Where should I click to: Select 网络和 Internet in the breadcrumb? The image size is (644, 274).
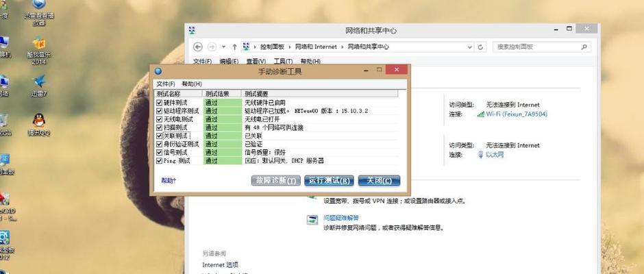(x=315, y=47)
